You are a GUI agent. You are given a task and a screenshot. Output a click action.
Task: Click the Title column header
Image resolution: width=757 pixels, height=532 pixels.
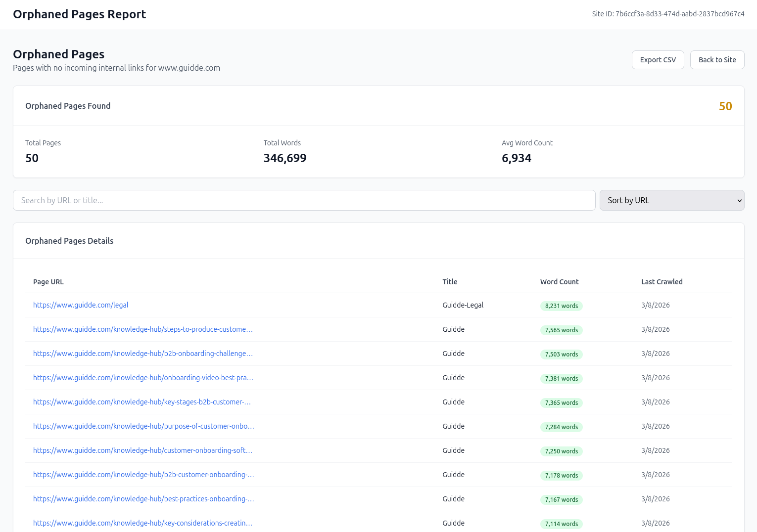(x=450, y=282)
